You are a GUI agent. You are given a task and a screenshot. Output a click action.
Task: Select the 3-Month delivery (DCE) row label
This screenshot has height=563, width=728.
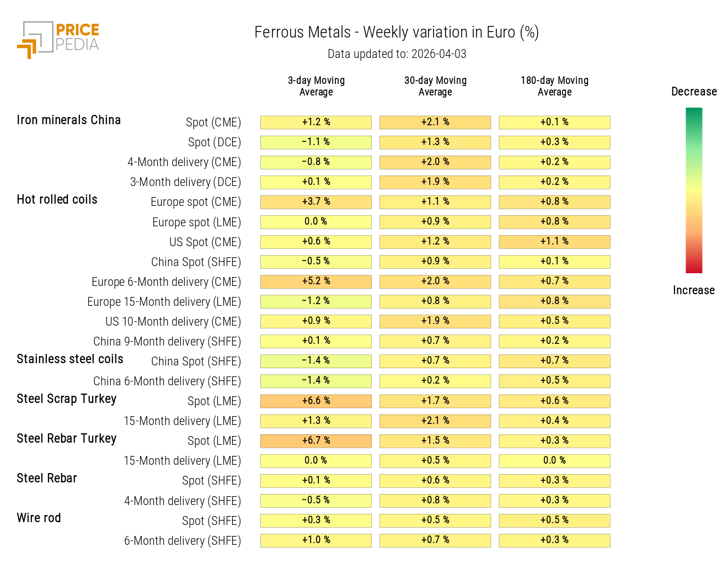(x=185, y=182)
